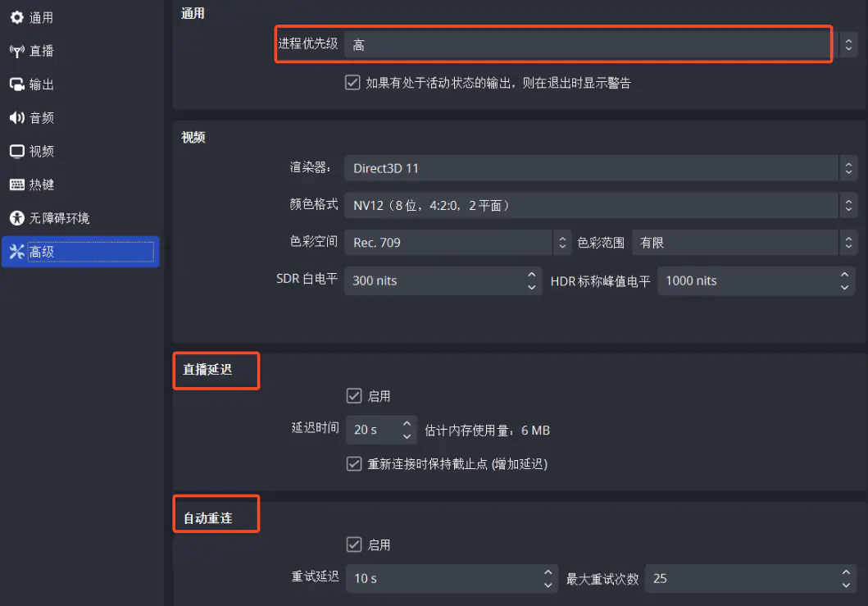Click the accessibility icon beside 无障碍环境
The height and width of the screenshot is (606, 868).
click(17, 218)
